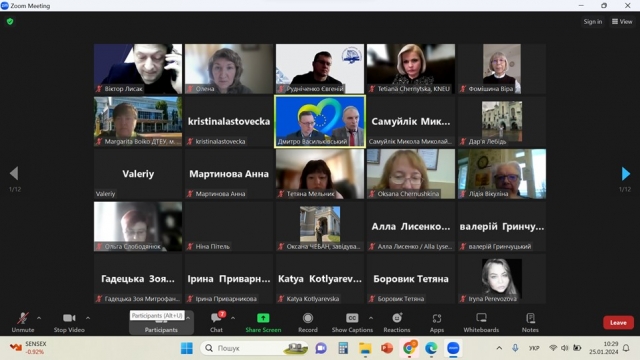This screenshot has width=640, height=360.
Task: Select the Тетяна Мельник video tile
Action: coord(320,174)
